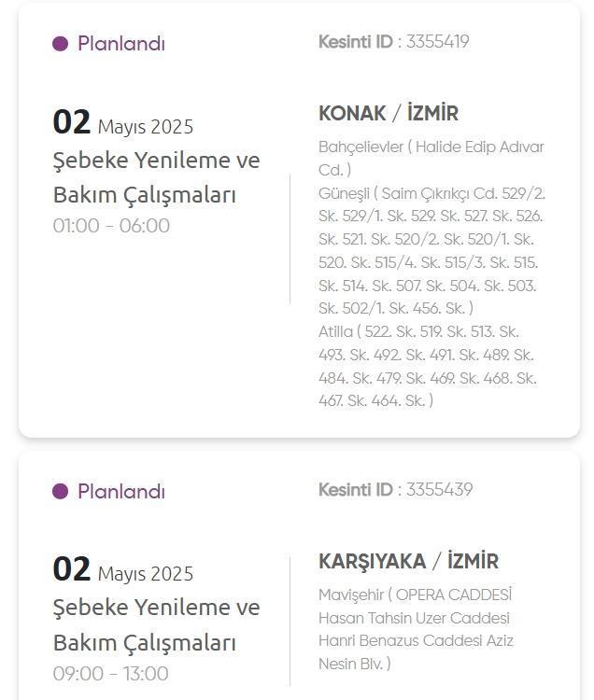Click the purple status dot beside first Planlandı

coord(61,44)
